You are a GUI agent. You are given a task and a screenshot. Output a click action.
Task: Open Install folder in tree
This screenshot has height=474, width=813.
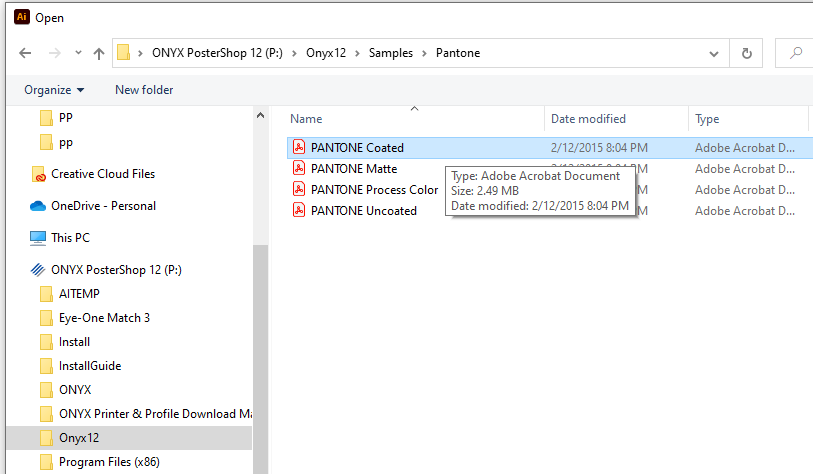coord(74,342)
